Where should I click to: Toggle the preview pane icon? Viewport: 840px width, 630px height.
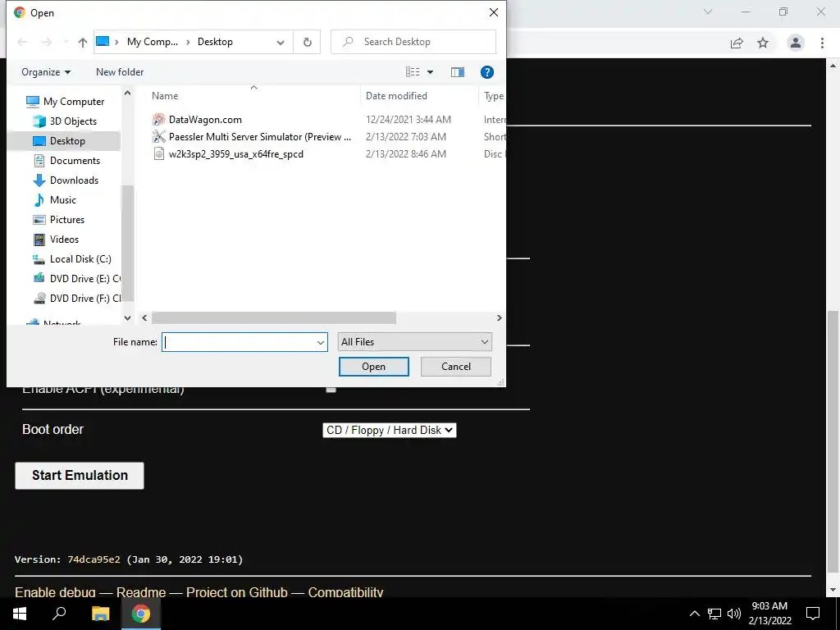458,72
